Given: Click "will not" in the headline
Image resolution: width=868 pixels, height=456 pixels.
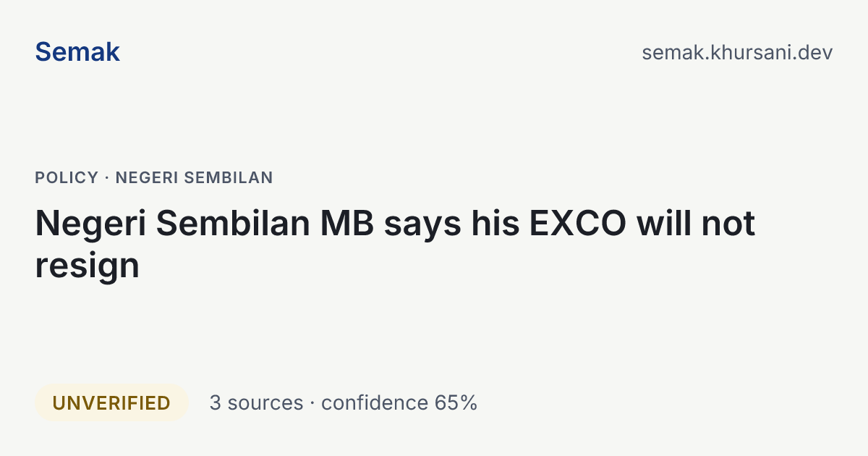Looking at the screenshot, I should [x=696, y=223].
